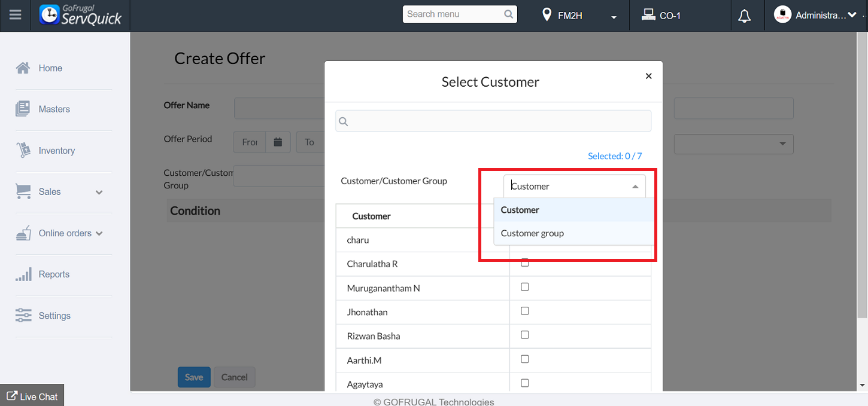Viewport: 868px width, 406px height.
Task: Check the box next to Rizwan Basha
Action: (525, 335)
